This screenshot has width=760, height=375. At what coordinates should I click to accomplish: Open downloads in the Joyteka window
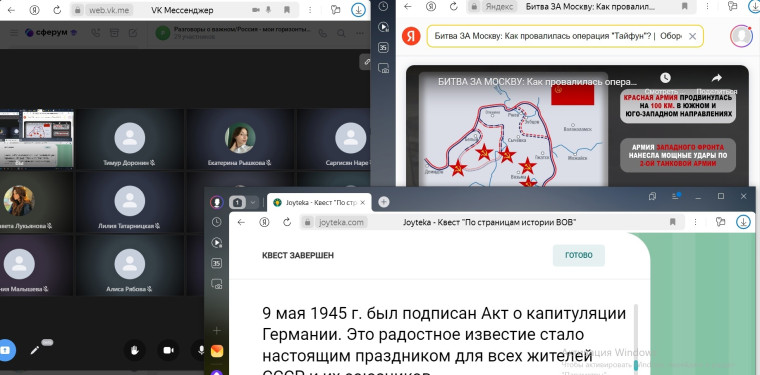click(x=743, y=222)
